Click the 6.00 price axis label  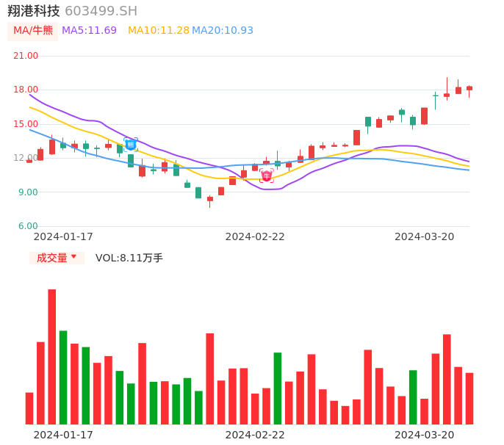(28, 226)
